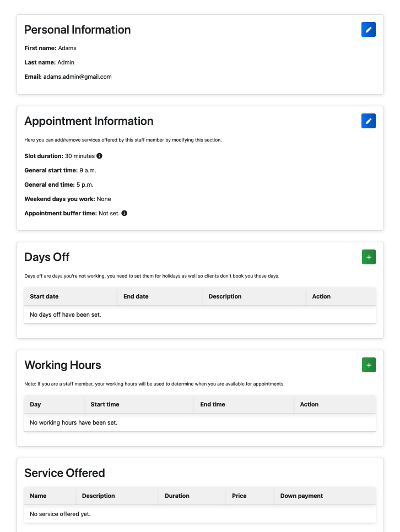
Task: Show Slot duration info tooltip icon
Action: [99, 156]
